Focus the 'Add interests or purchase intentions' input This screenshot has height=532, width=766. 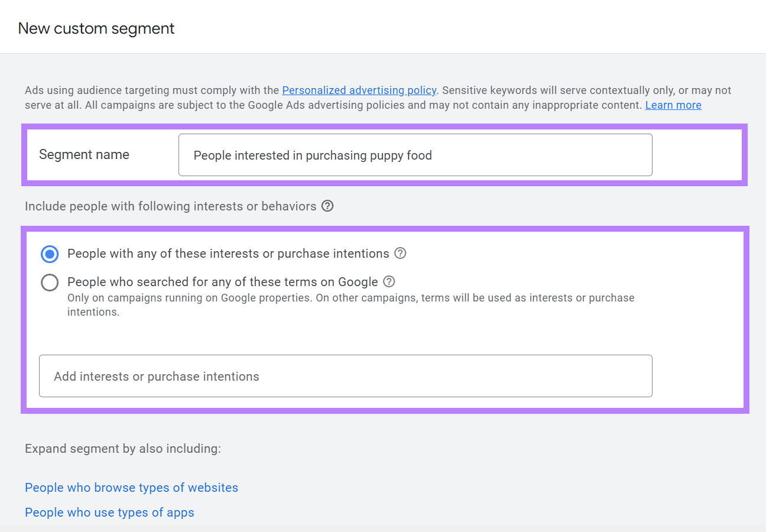point(345,376)
